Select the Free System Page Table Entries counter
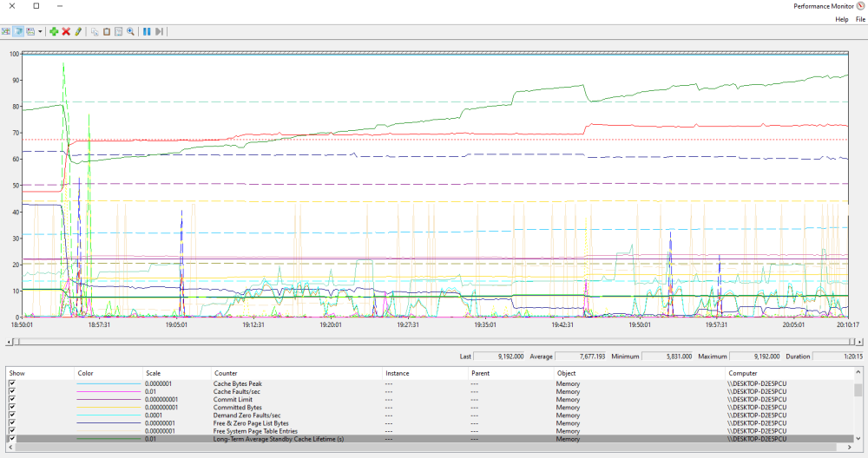 pos(255,430)
